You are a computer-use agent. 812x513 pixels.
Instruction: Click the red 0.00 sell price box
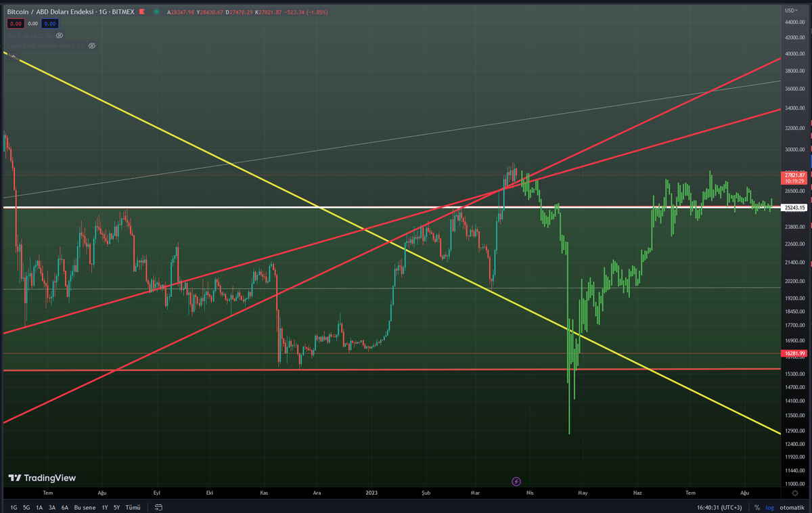pyautogui.click(x=16, y=24)
